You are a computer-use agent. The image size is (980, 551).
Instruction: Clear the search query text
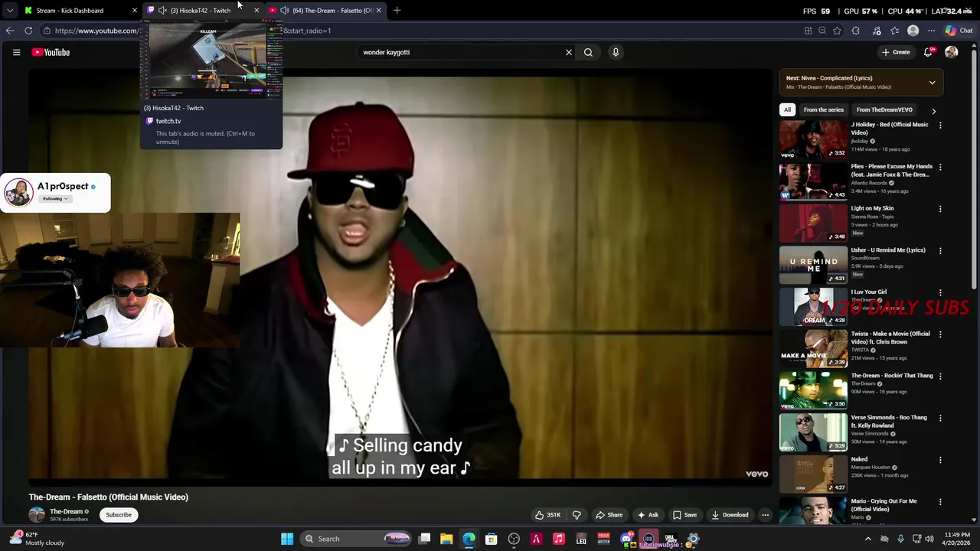click(x=569, y=52)
